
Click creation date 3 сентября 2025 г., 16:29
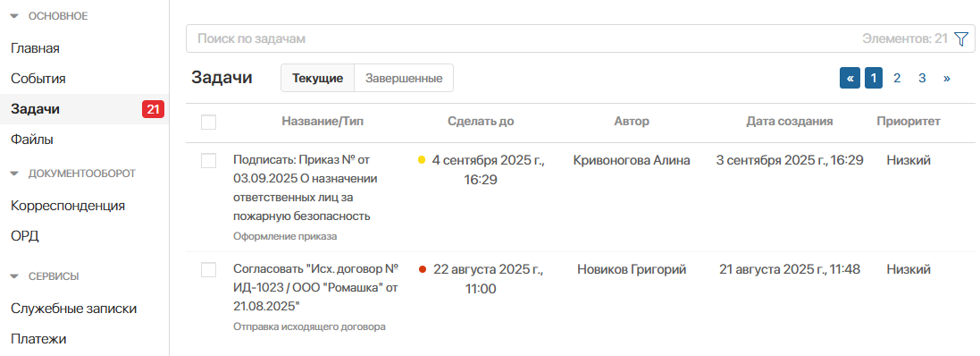(x=790, y=160)
